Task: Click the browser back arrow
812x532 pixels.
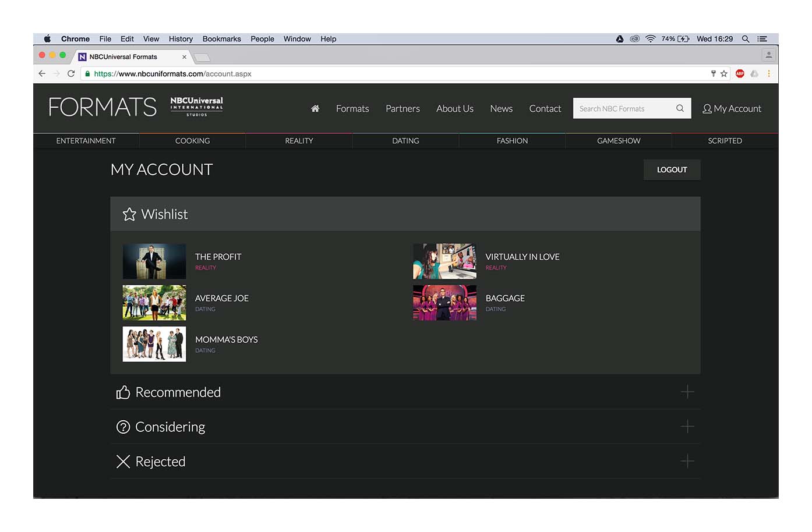Action: pyautogui.click(x=42, y=73)
